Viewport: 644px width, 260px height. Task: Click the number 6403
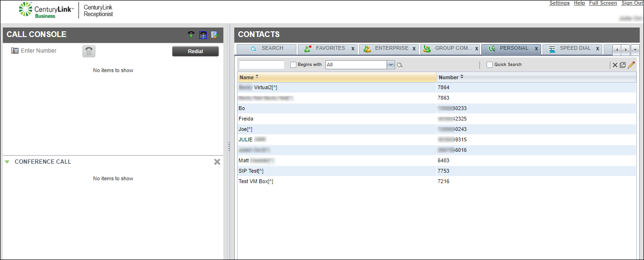click(x=443, y=160)
